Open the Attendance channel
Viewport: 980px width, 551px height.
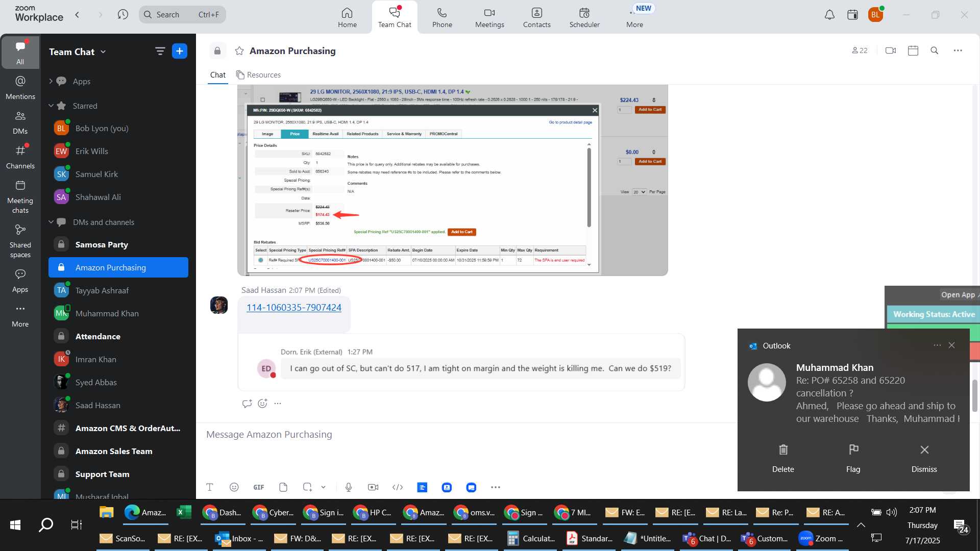118,336
